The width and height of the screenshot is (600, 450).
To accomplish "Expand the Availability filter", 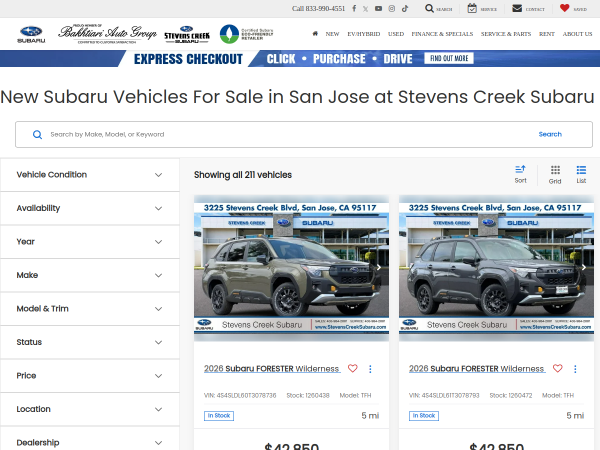I will click(90, 208).
